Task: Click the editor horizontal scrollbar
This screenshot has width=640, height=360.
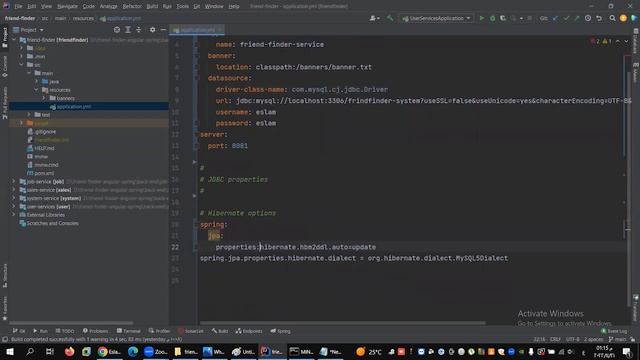Action: [343, 323]
